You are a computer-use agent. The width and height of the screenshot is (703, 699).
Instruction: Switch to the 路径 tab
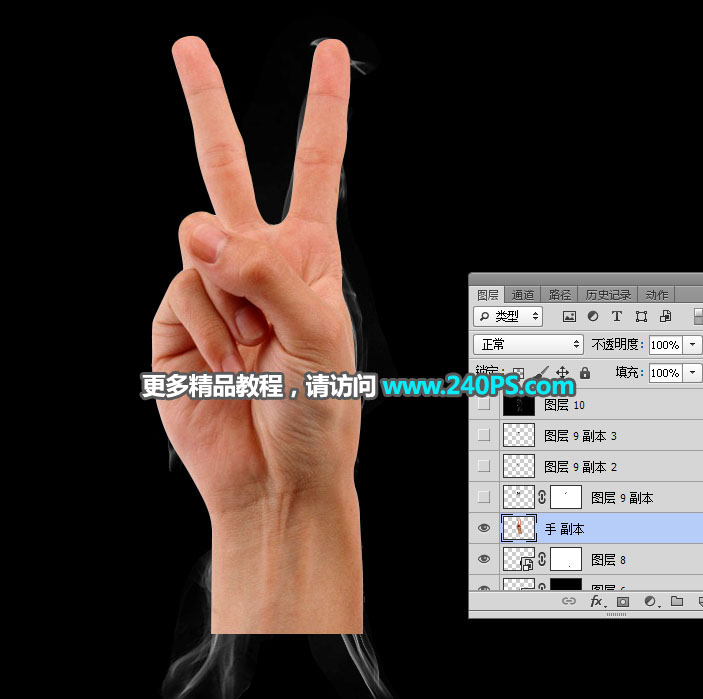pyautogui.click(x=560, y=295)
